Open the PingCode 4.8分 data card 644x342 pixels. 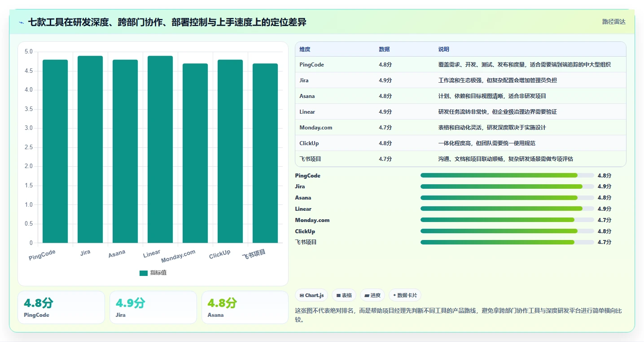(x=61, y=307)
